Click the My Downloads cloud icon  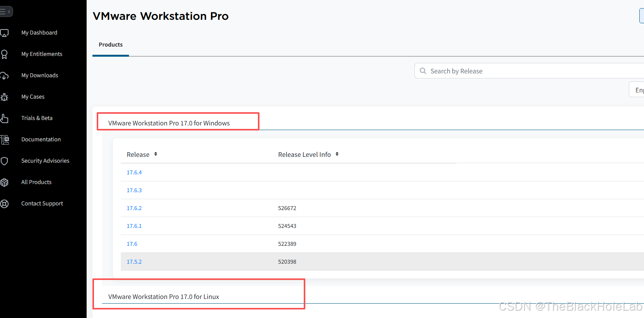[4, 76]
